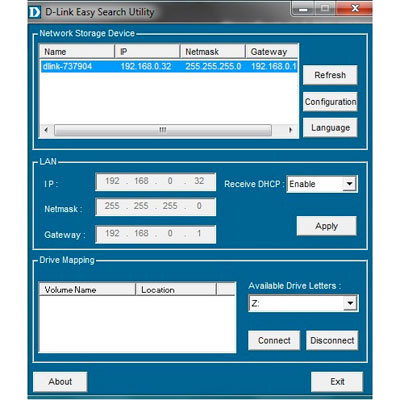The height and width of the screenshot is (400, 400).
Task: Expand the Available Drive Letters dropdown arrow
Action: [x=350, y=303]
